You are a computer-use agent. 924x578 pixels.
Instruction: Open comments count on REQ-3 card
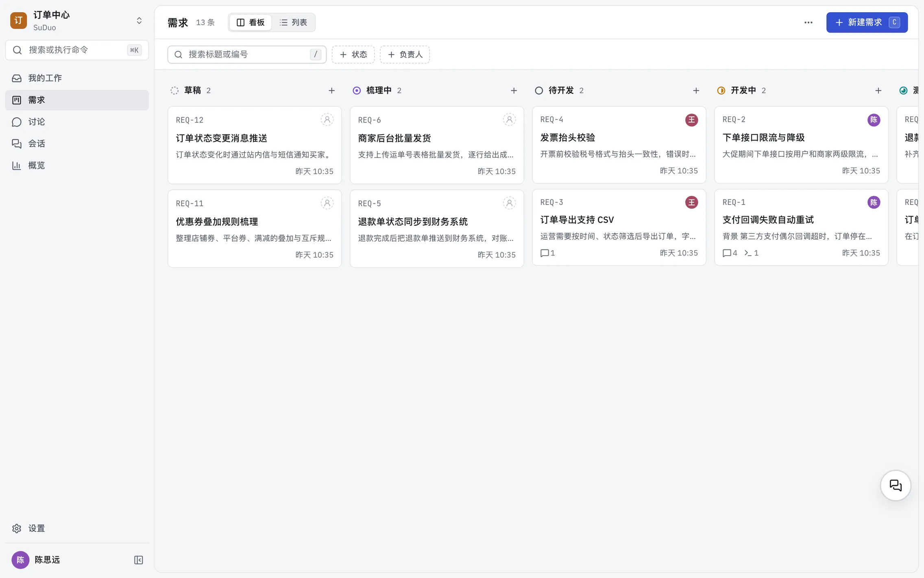[x=548, y=253]
